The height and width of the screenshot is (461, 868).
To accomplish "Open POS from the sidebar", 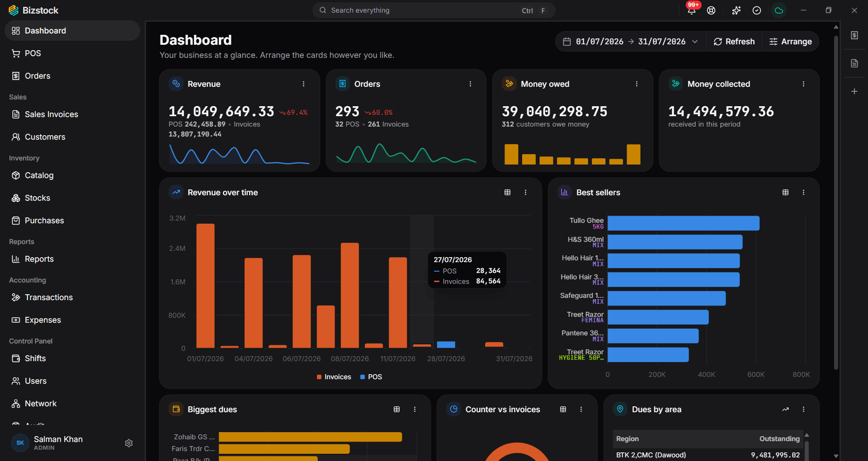I will tap(72, 53).
